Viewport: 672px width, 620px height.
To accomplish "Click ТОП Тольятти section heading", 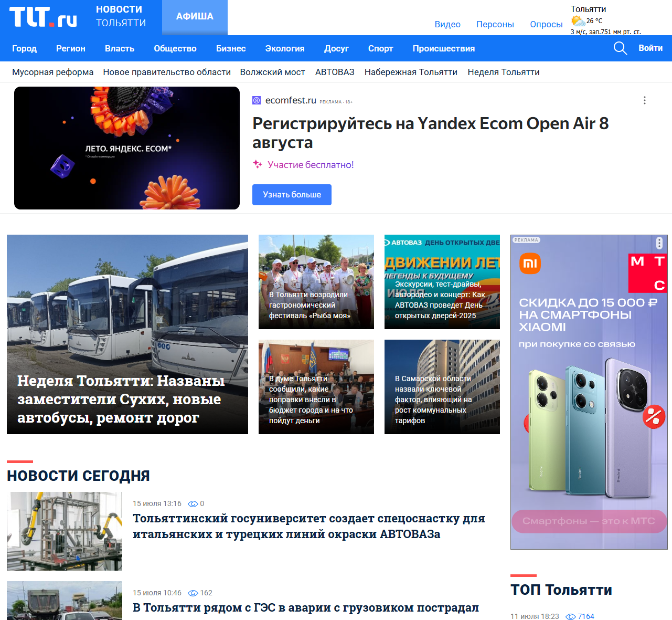I will click(561, 590).
